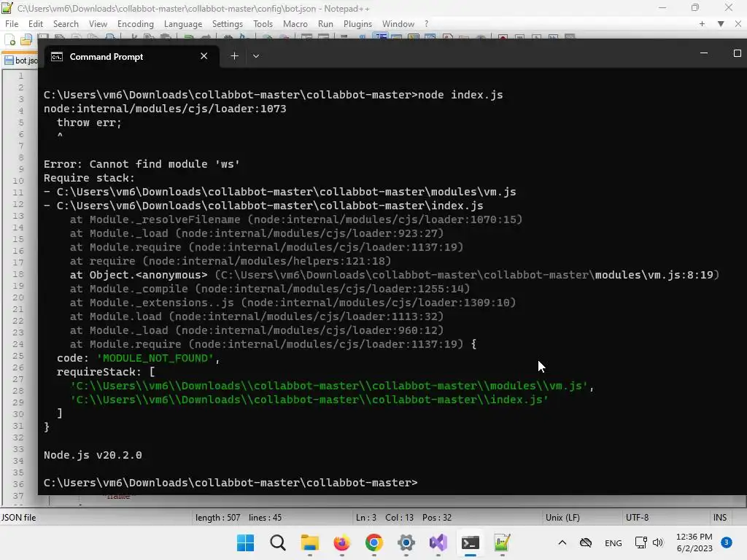747x560 pixels.
Task: Open the Windows Start menu
Action: [245, 542]
